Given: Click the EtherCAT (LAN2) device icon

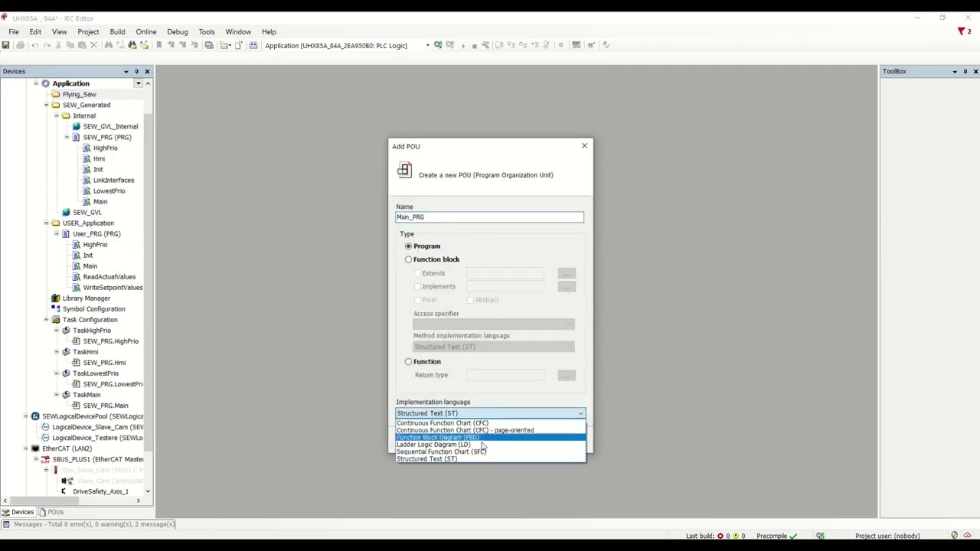Looking at the screenshot, I should coord(35,448).
